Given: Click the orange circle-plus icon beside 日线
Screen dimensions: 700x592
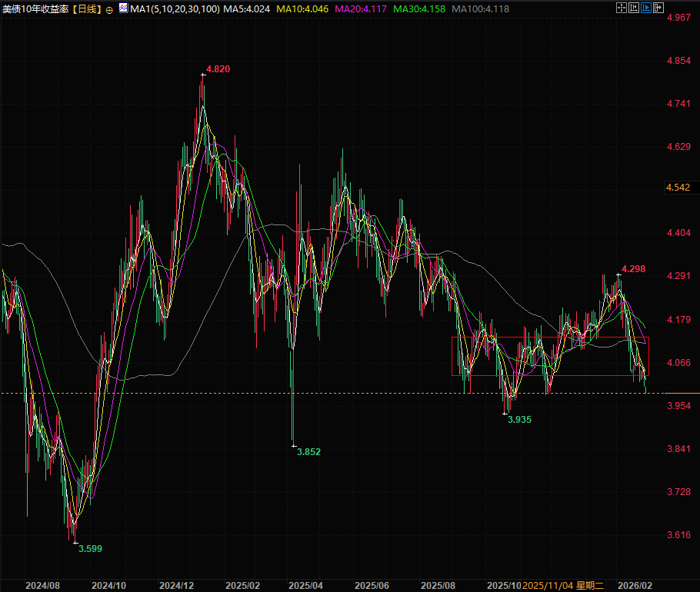Looking at the screenshot, I should [x=108, y=9].
